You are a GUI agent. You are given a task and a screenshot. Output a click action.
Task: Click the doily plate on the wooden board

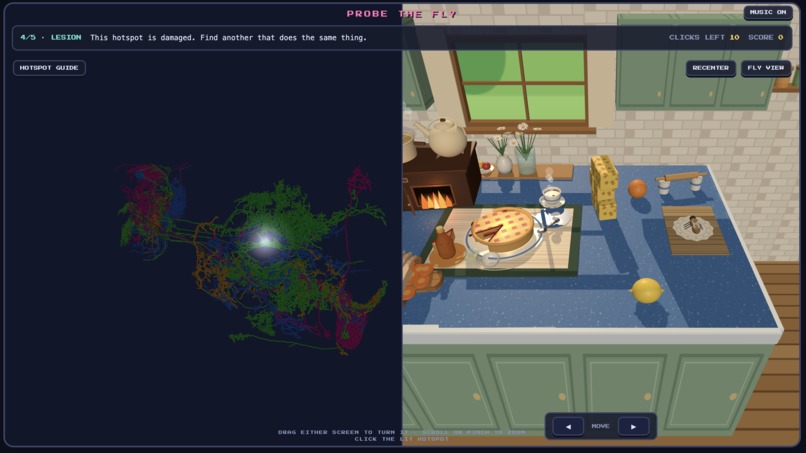tap(693, 226)
